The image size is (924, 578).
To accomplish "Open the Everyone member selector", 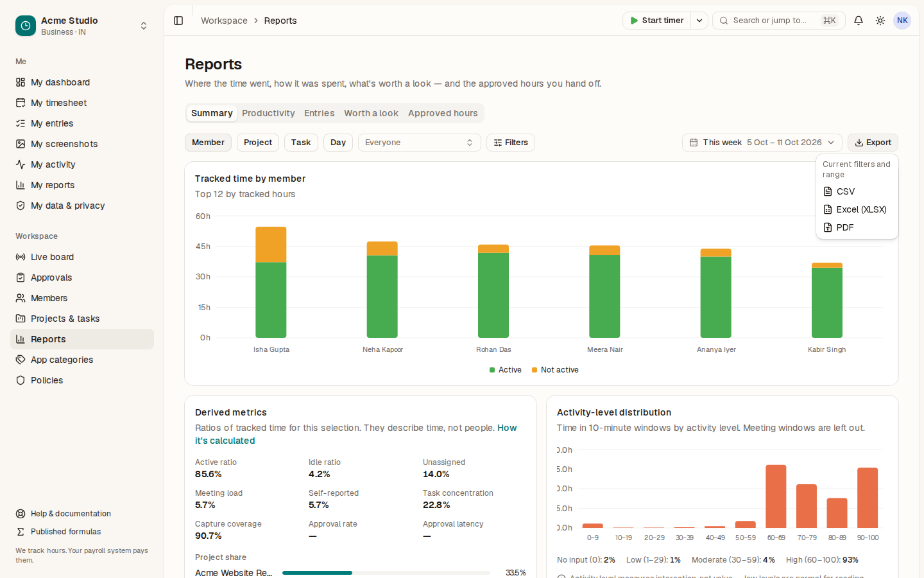I will (420, 143).
